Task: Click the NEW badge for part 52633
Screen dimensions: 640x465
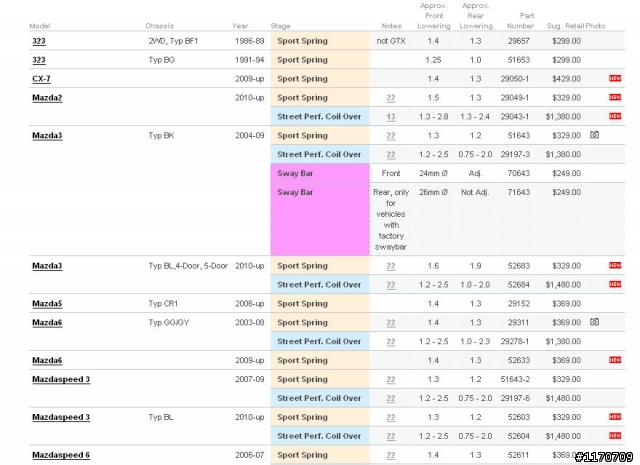Action: pos(615,360)
